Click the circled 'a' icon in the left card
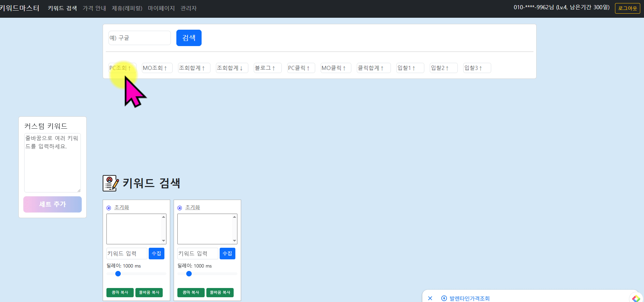Screen dimensions: 644x302 click(x=109, y=208)
